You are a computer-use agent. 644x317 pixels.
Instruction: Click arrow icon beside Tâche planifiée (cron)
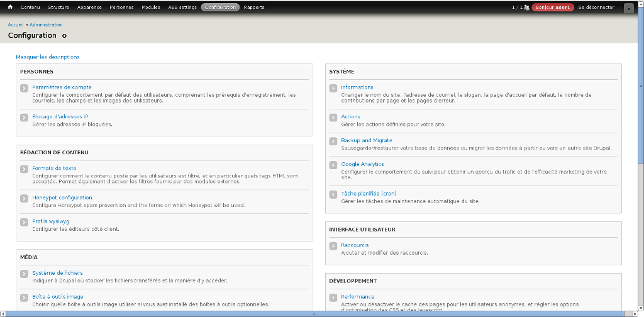coord(333,194)
